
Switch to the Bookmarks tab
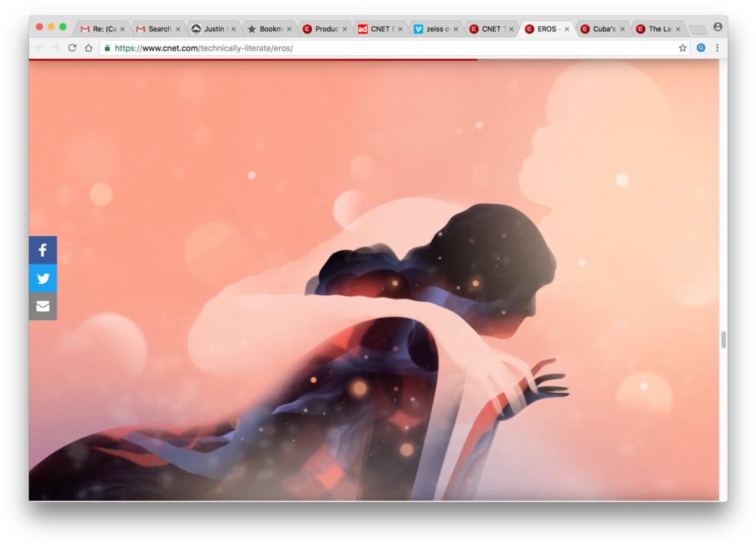(267, 28)
